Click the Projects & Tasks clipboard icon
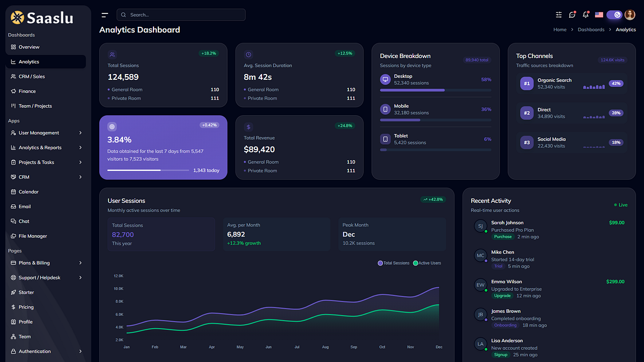The width and height of the screenshot is (644, 362). pos(13,162)
